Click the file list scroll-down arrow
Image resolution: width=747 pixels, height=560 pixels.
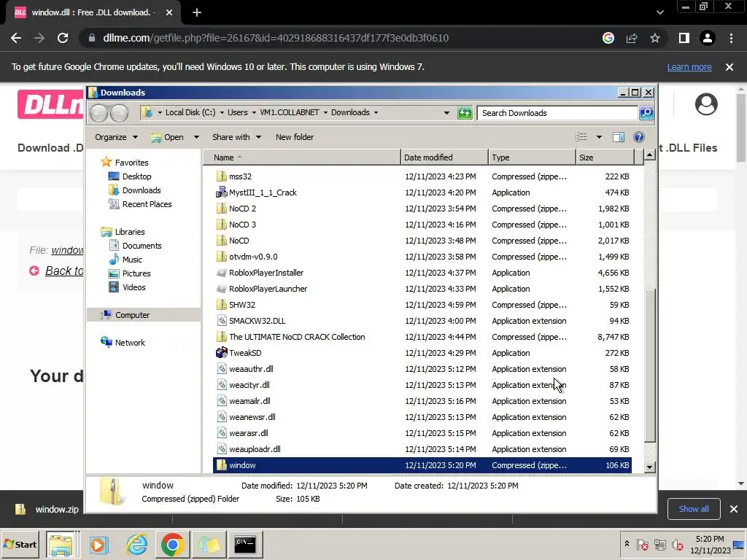point(649,467)
